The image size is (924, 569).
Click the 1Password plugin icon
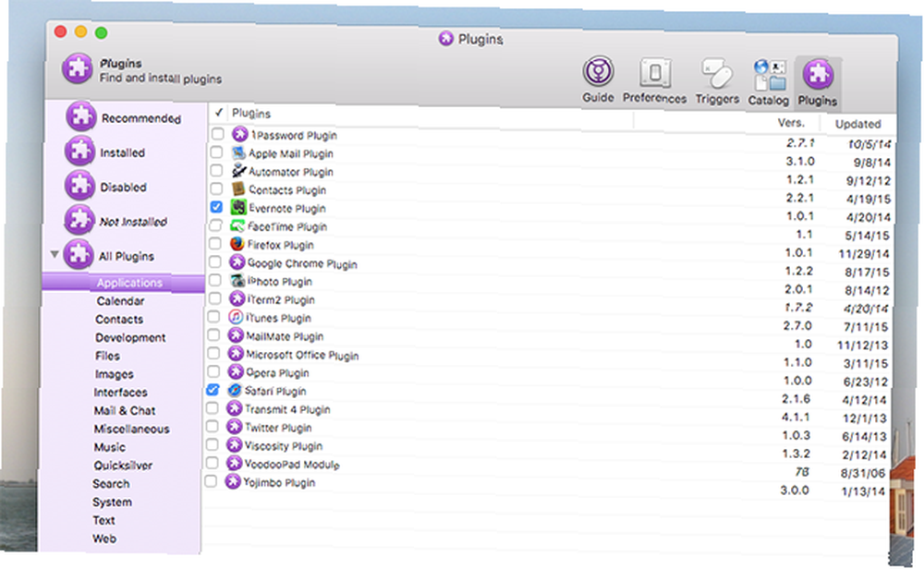239,134
